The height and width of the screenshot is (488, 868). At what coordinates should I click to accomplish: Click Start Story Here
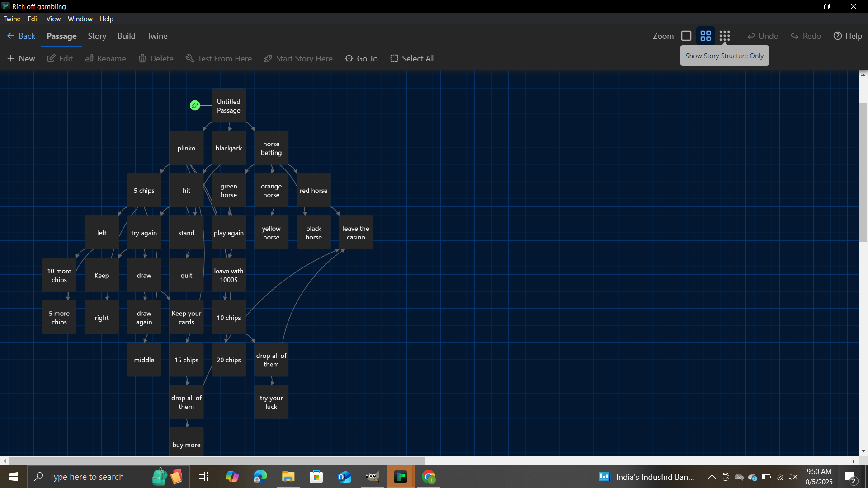[298, 58]
